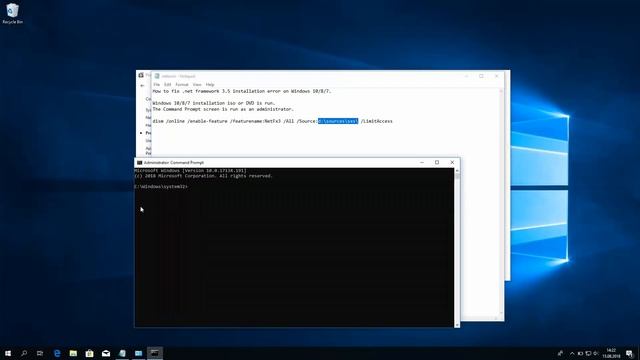
Task: Open the taskbar clock and date
Action: pyautogui.click(x=611, y=353)
